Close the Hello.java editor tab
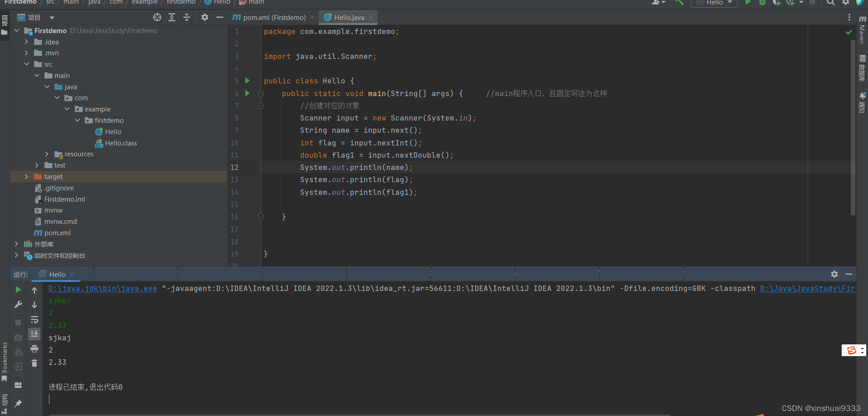The height and width of the screenshot is (416, 868). [x=371, y=18]
